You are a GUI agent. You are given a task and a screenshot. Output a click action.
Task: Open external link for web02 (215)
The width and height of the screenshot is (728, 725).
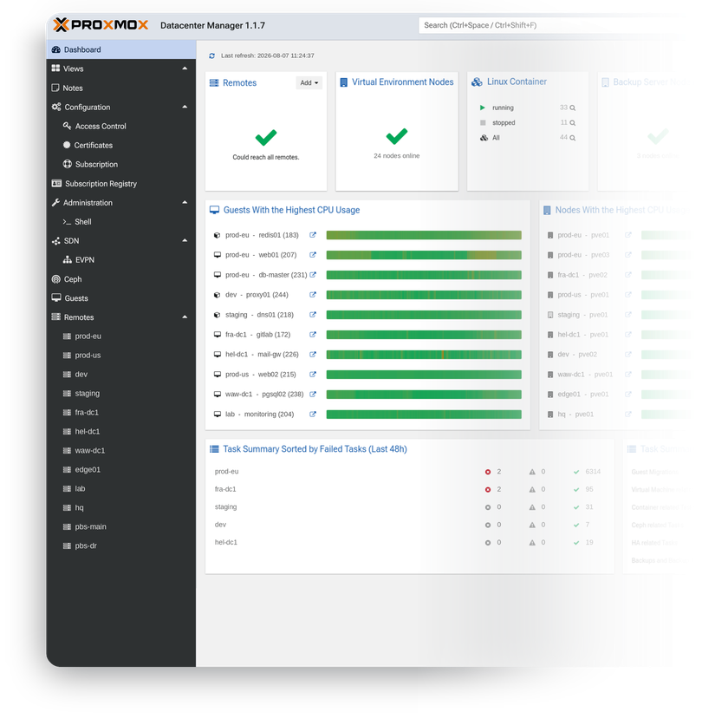click(x=313, y=375)
